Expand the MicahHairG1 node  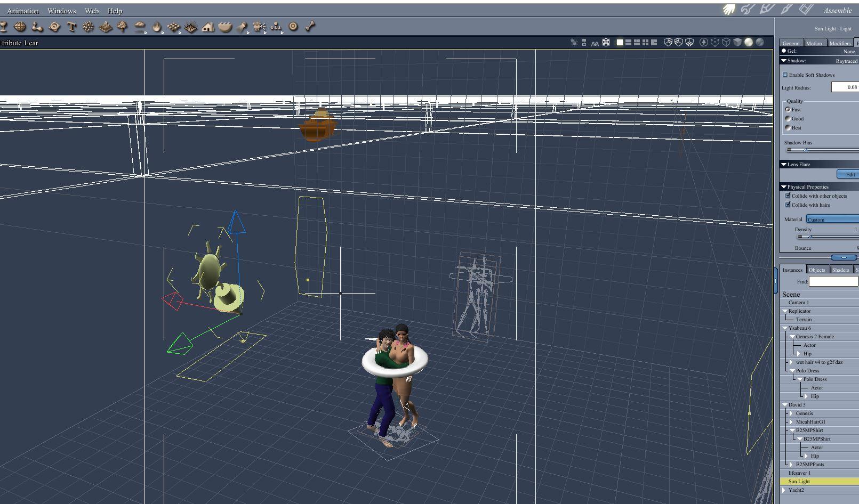[x=792, y=422]
